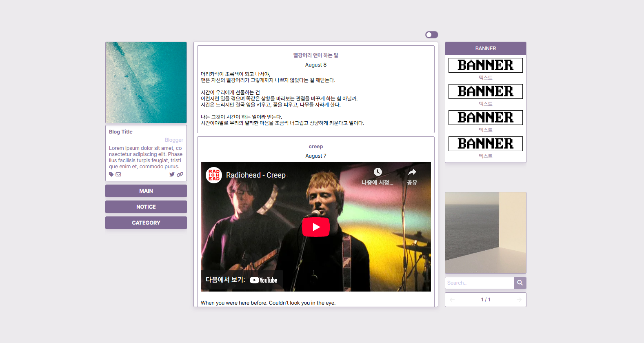
Task: Open video on YouTube via logo
Action: 264,280
